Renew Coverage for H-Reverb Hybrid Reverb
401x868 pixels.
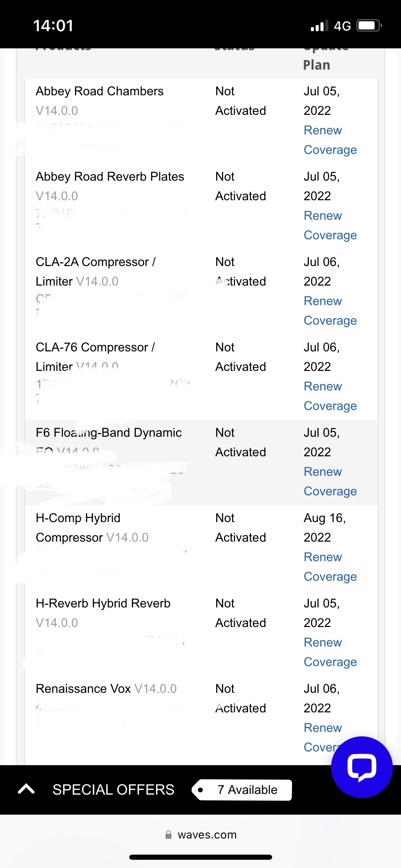(x=330, y=652)
